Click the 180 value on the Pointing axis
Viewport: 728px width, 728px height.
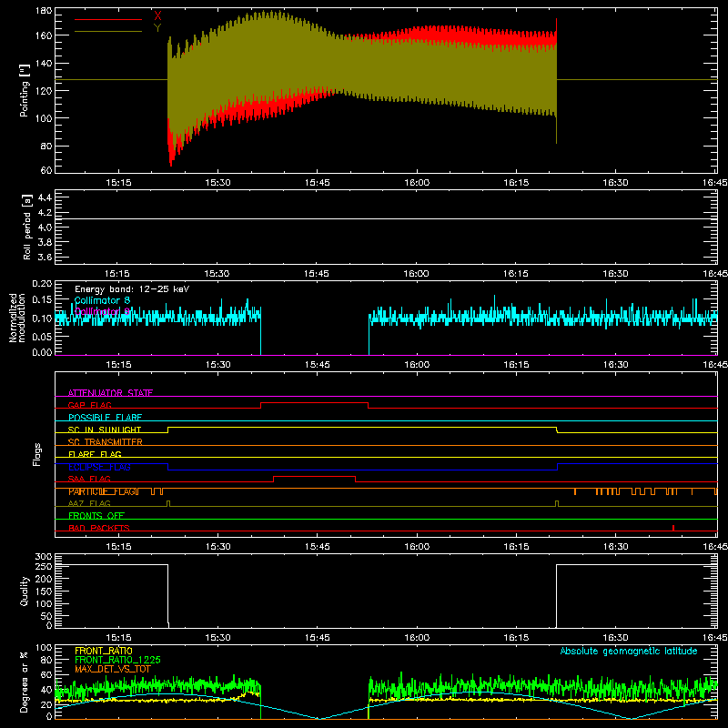(43, 11)
